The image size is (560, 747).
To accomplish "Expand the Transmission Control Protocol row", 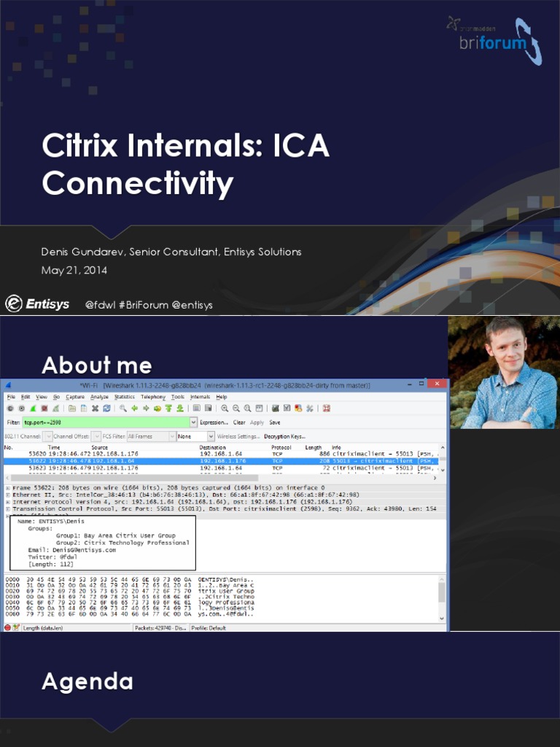I will (x=7, y=508).
